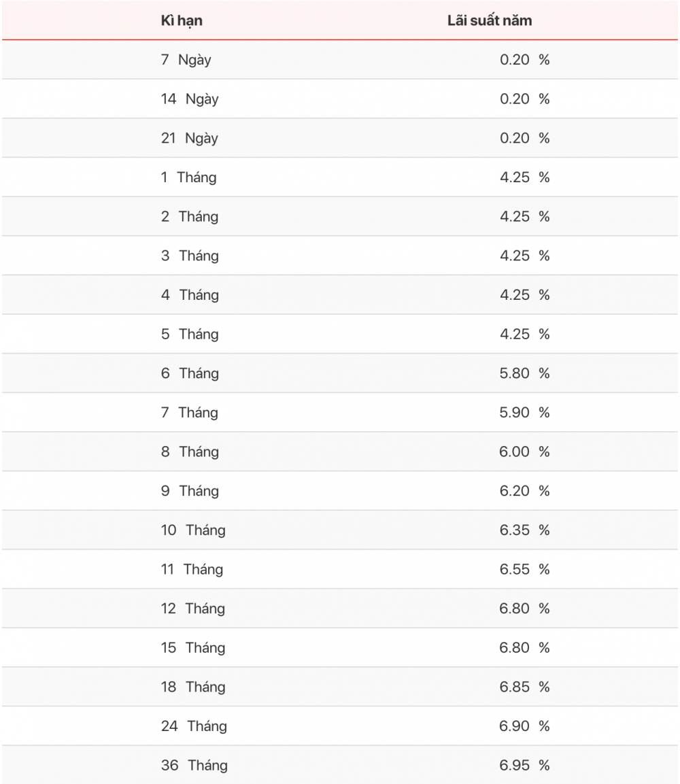Screen dimensions: 680x784
Task: Click the Kì hạn column header
Action: 182,20
